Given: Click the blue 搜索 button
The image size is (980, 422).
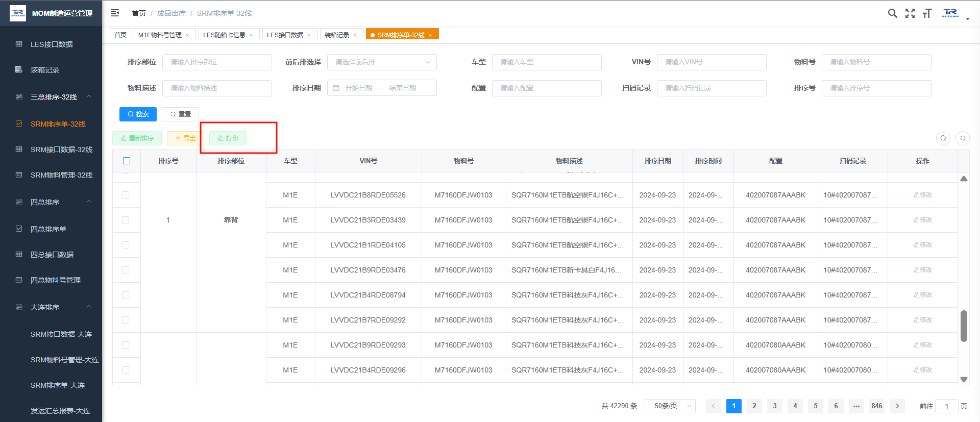Looking at the screenshot, I should [x=138, y=114].
